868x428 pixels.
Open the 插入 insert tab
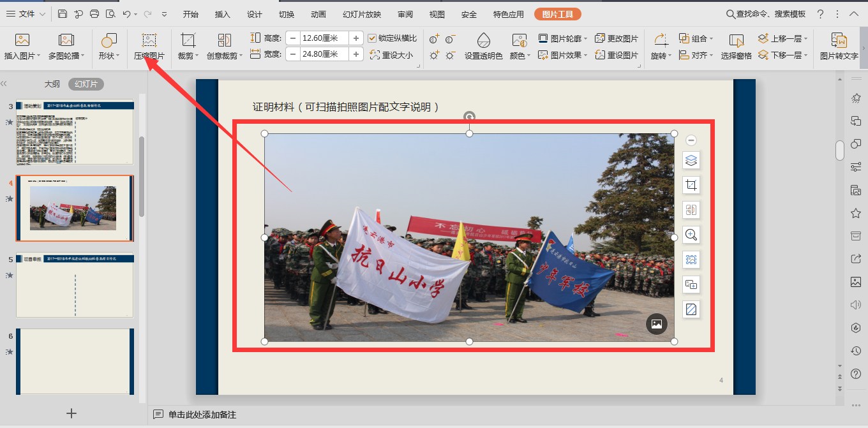[x=223, y=14]
